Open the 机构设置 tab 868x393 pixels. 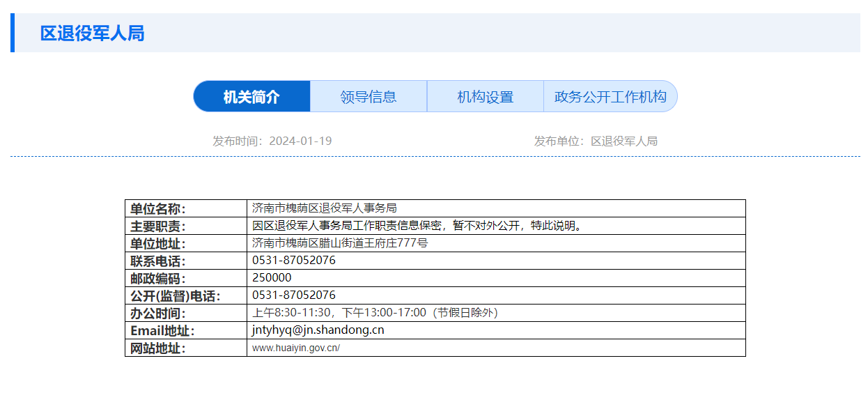coord(486,96)
